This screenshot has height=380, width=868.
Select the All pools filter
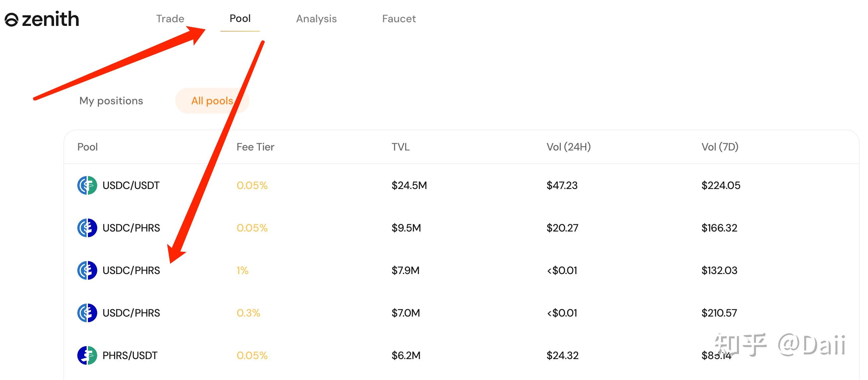tap(212, 100)
